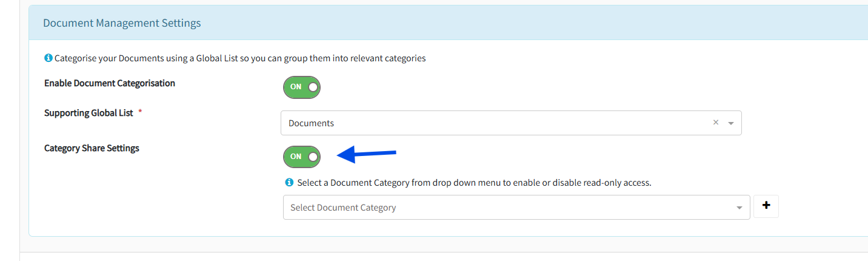Screen dimensions: 868x261
Task: Click the Document Management Settings heading
Action: (x=122, y=23)
